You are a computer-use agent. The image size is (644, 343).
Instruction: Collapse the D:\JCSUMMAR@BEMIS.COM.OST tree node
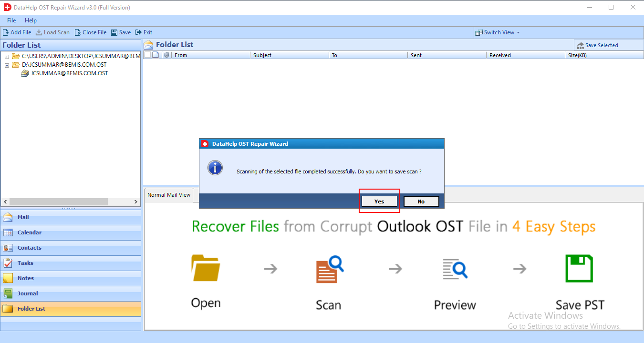[x=7, y=65]
